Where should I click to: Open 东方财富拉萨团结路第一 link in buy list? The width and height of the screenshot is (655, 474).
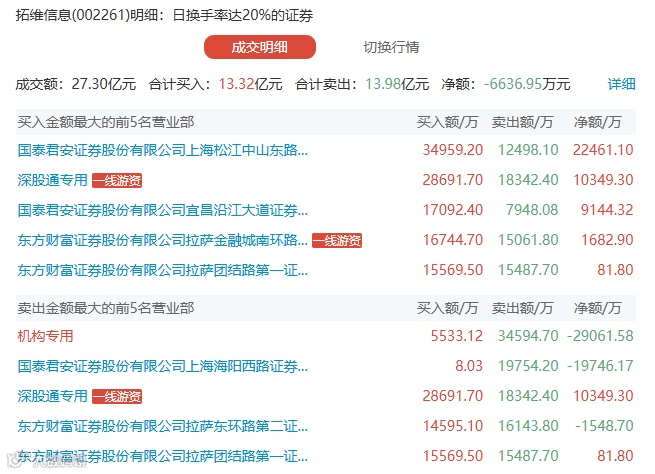[x=162, y=270]
